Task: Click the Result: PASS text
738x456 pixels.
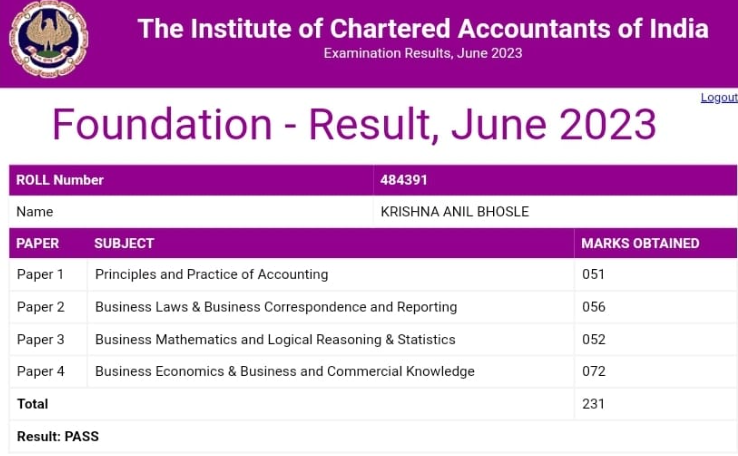Action: [58, 437]
